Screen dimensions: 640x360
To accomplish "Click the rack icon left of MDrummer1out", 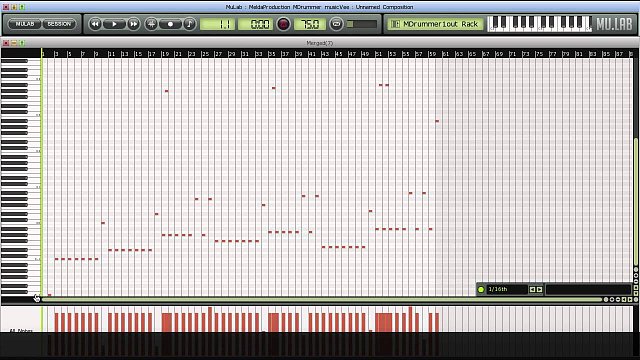I will (395, 24).
